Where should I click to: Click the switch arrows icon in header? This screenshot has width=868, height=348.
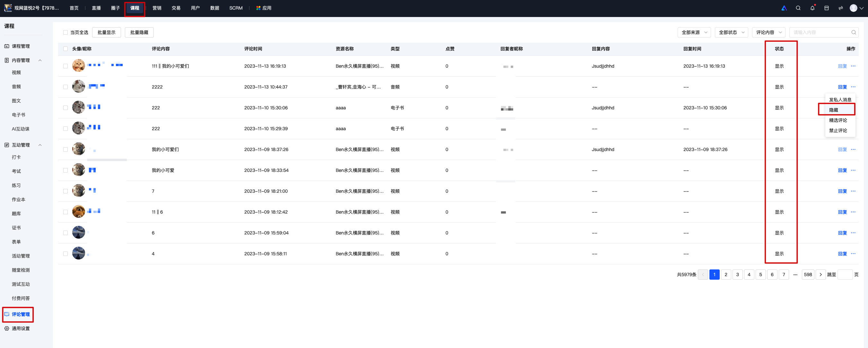[x=840, y=8]
